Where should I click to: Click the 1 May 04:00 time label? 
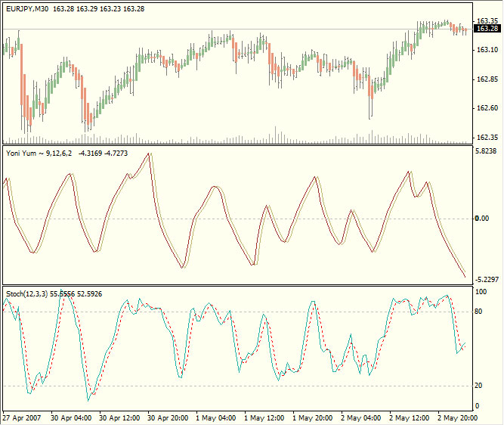tap(216, 418)
